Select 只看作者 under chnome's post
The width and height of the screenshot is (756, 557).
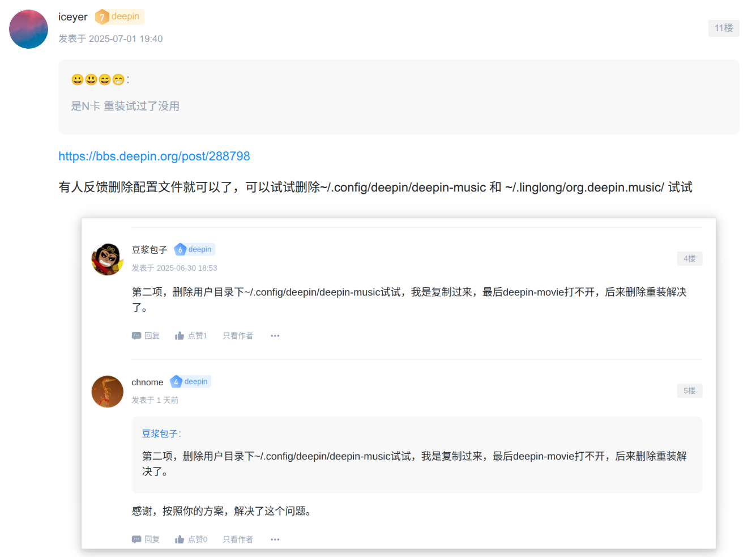pos(238,539)
